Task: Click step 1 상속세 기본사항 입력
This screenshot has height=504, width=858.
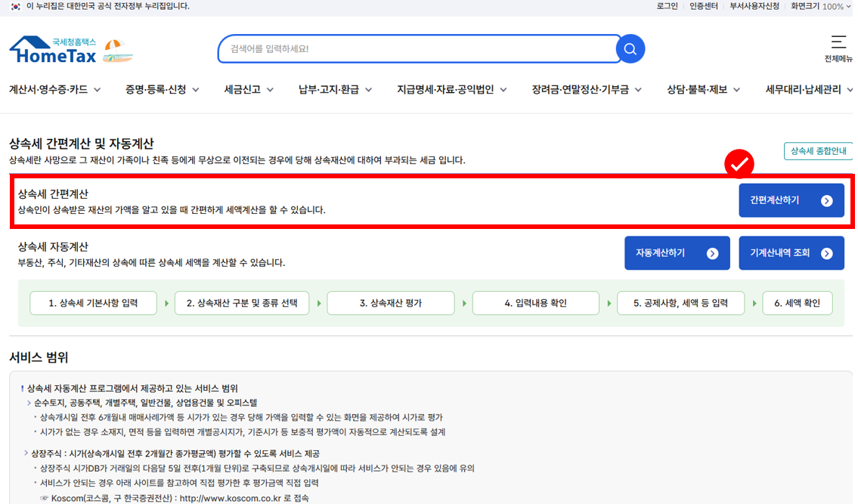Action: (93, 302)
